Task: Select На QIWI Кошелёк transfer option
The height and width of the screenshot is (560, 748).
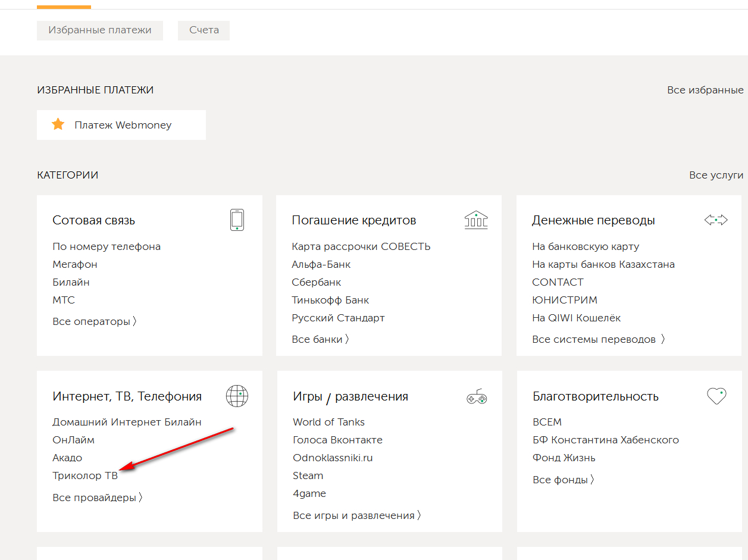Action: [576, 318]
